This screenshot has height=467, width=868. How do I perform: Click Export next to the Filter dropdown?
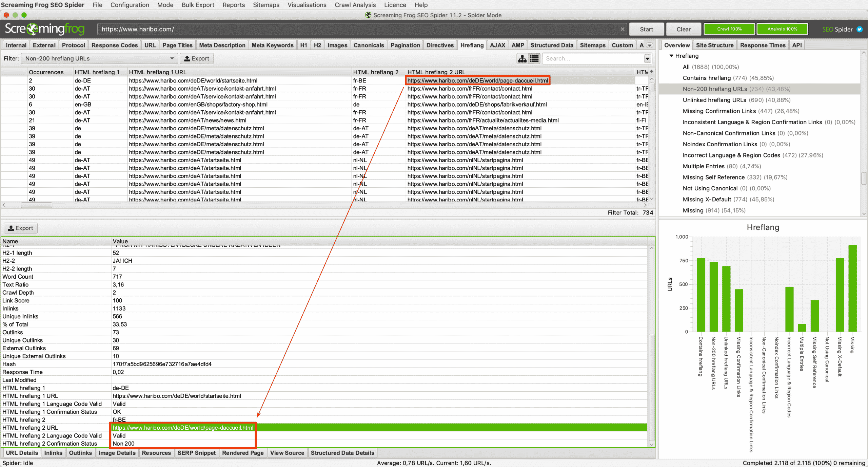pos(197,59)
